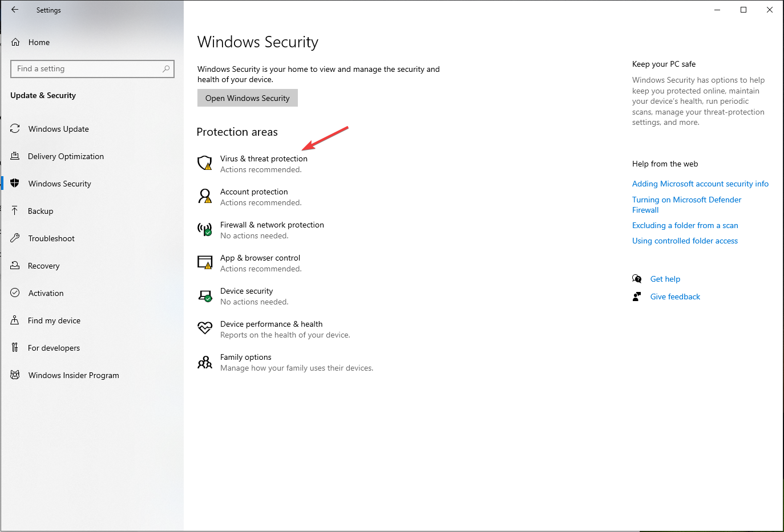Click the Account protection person icon
Viewport: 784px width, 532px height.
(205, 196)
